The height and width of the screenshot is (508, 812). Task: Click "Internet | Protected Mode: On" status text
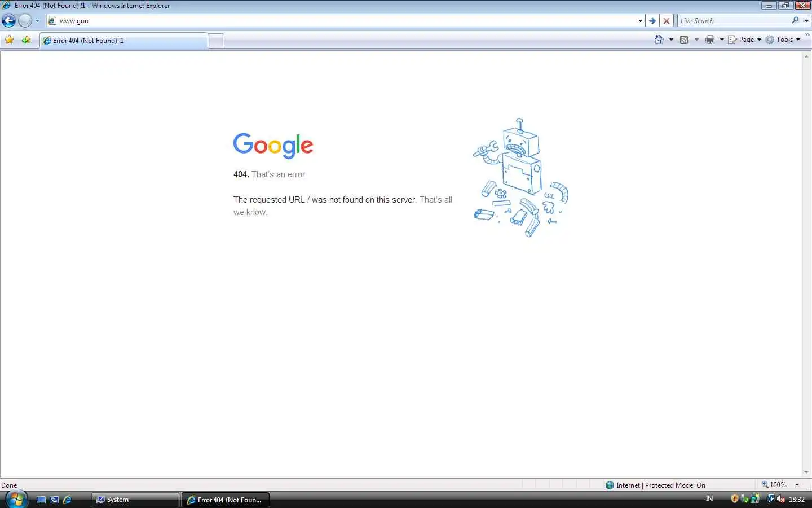(x=661, y=485)
